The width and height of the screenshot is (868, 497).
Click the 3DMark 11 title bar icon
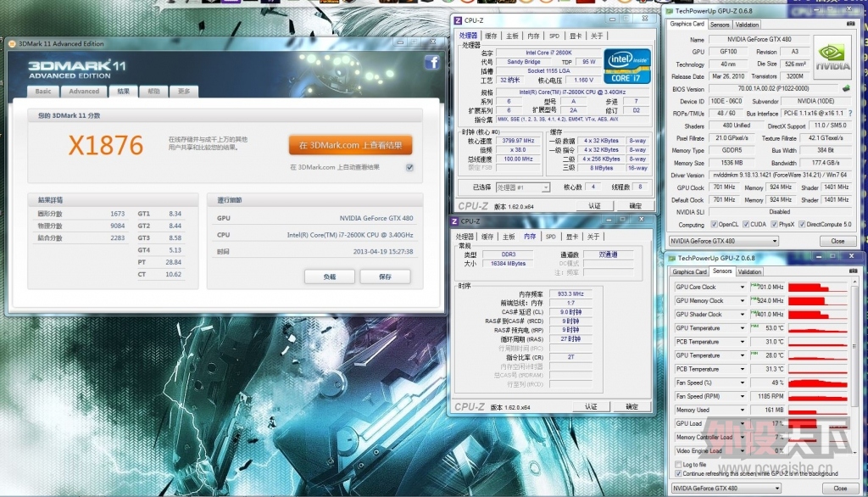click(x=12, y=44)
